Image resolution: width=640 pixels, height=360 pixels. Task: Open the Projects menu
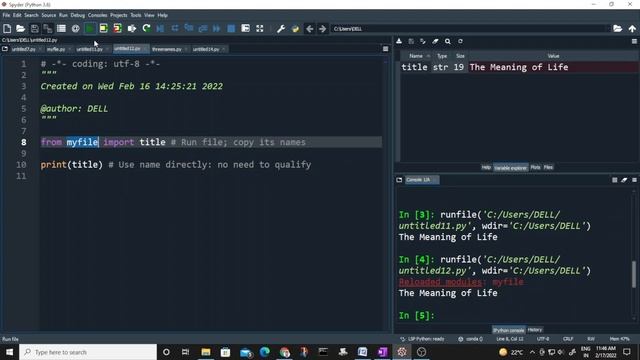119,15
